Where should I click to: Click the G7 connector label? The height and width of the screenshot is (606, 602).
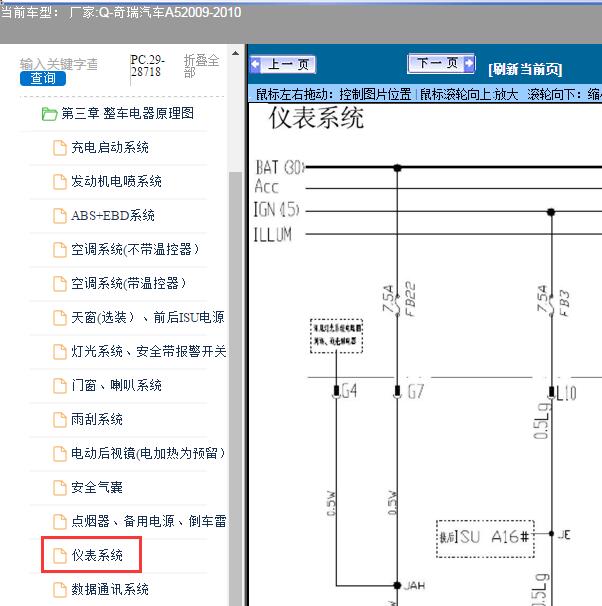[416, 392]
